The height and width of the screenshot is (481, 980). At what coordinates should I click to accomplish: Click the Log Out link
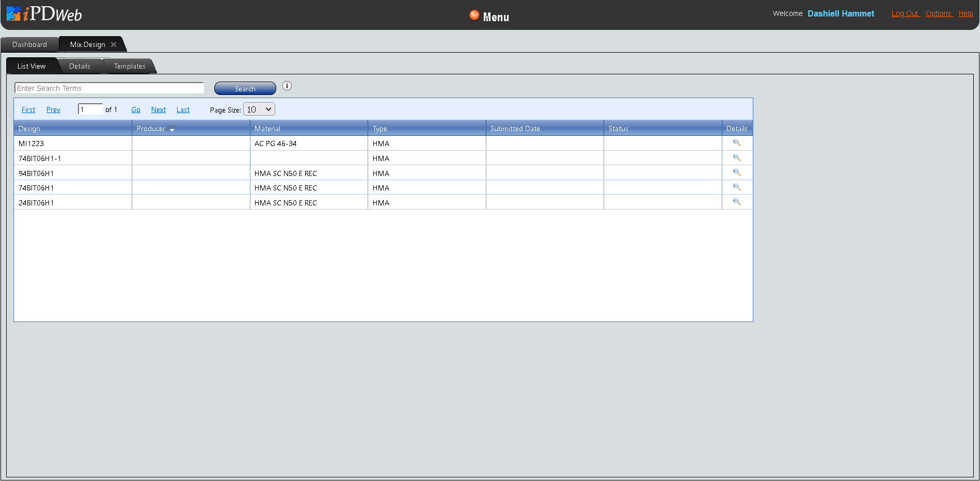pyautogui.click(x=905, y=14)
